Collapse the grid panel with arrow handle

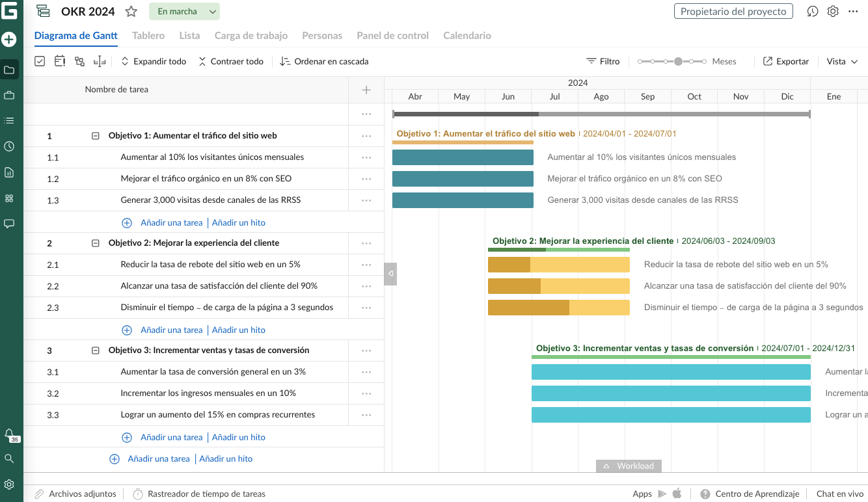[x=390, y=274]
